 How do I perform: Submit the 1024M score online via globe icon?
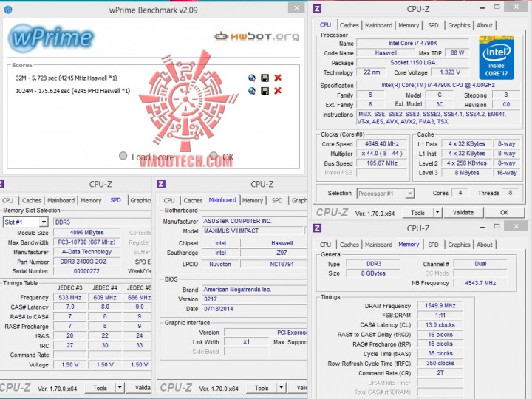(252, 91)
